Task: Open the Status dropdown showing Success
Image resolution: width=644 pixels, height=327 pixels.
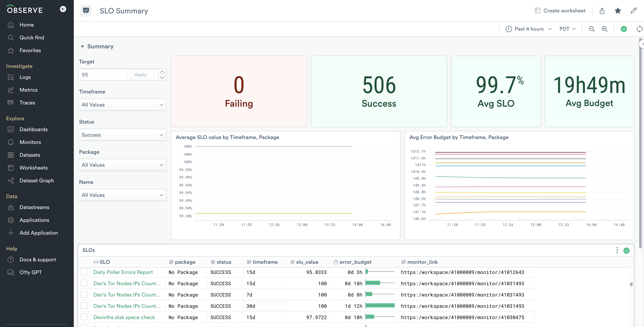Action: coord(122,135)
